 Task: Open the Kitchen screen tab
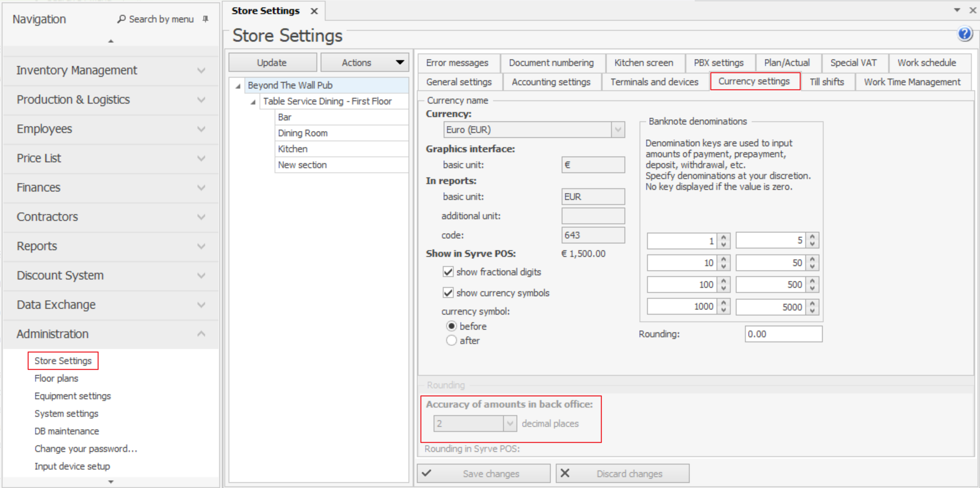(x=643, y=62)
